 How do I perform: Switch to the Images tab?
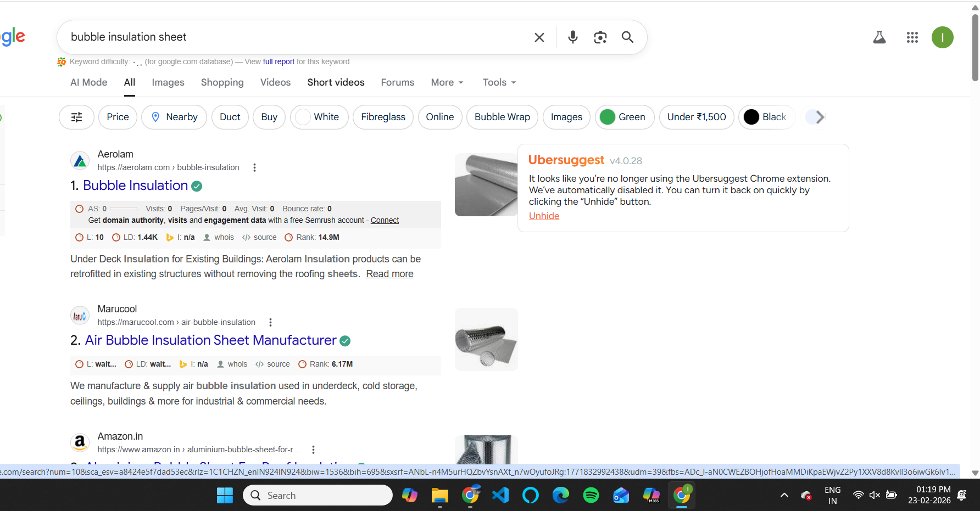(x=168, y=82)
